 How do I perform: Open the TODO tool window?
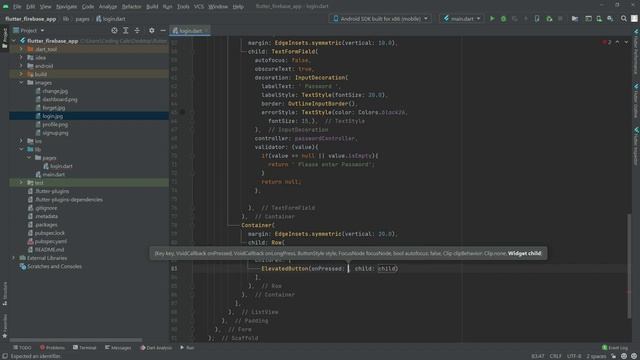click(22, 348)
